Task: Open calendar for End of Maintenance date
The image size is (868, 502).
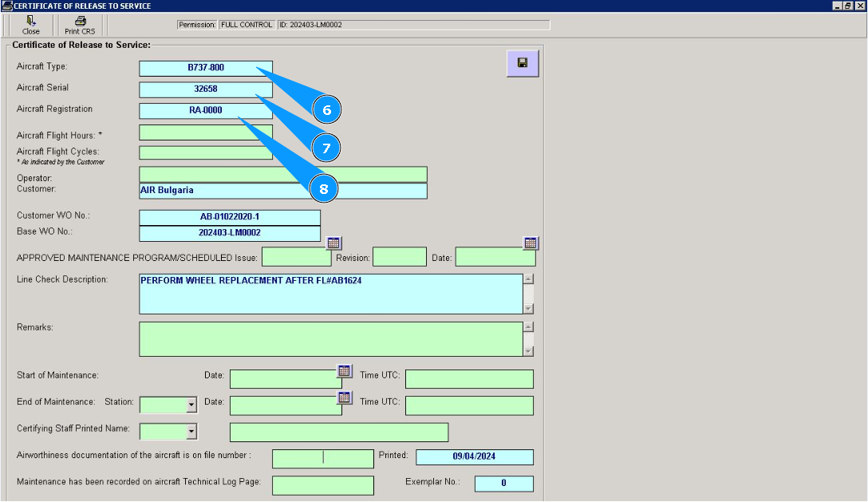Action: click(345, 397)
